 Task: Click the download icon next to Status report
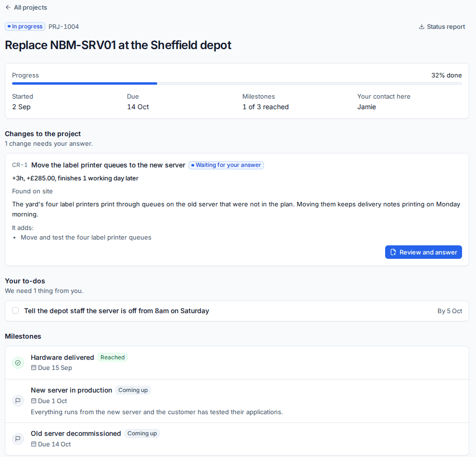point(421,27)
